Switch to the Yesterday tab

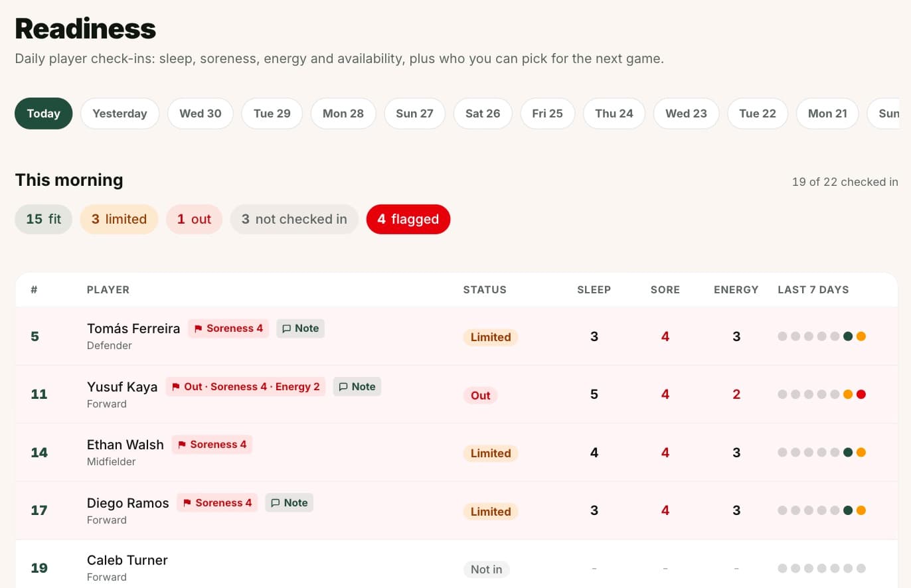(120, 113)
